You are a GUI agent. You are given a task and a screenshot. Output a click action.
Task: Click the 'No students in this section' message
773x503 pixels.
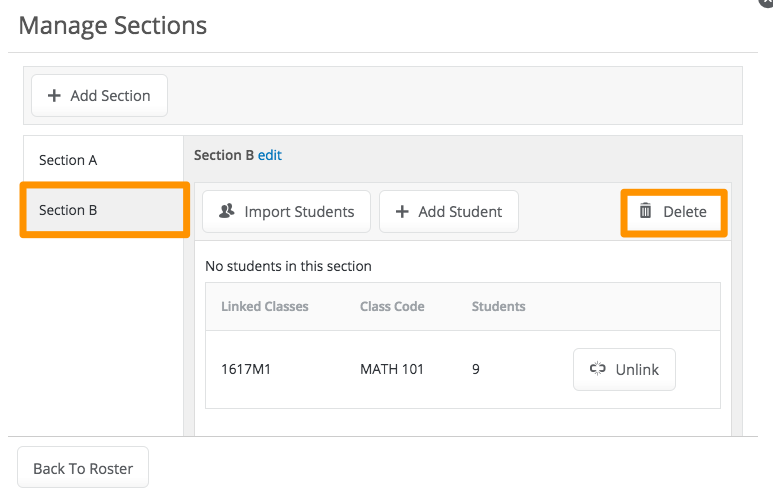(x=288, y=266)
